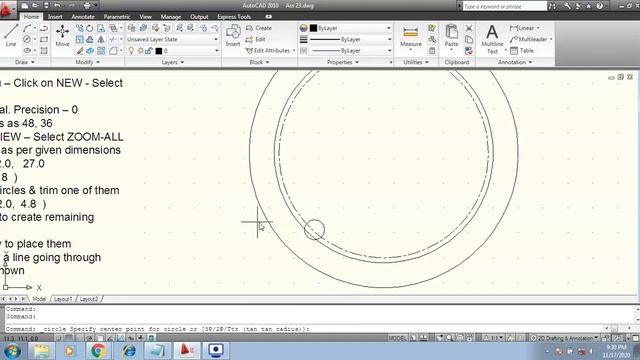Open the Annotate ribbon tab

83,17
